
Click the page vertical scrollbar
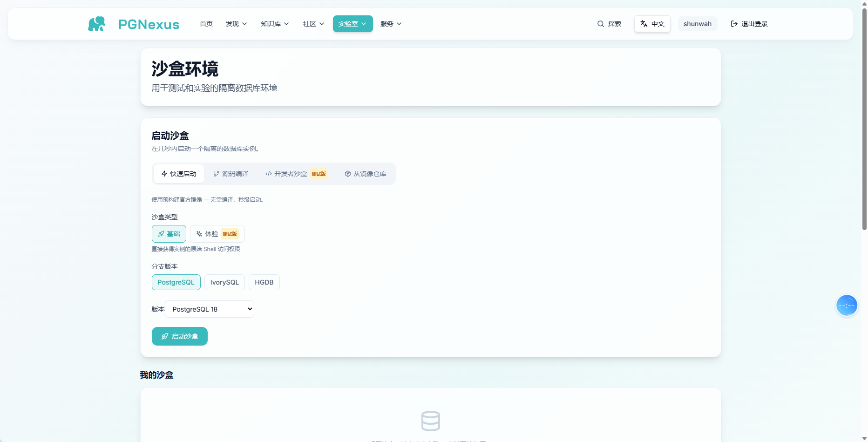tap(864, 119)
